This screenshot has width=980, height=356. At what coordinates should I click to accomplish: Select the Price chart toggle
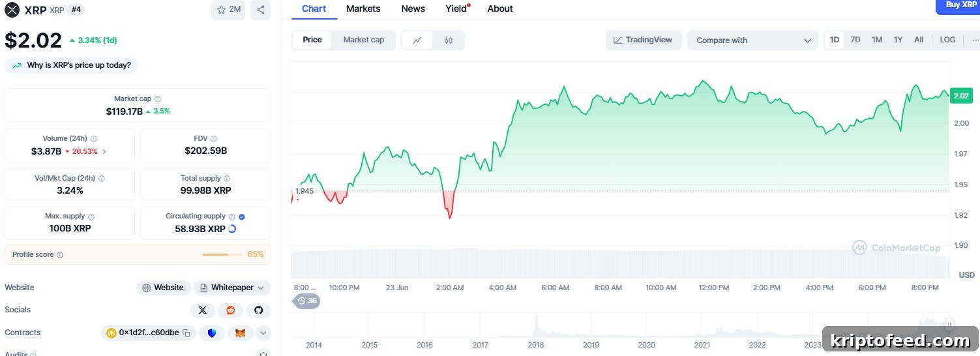(312, 40)
